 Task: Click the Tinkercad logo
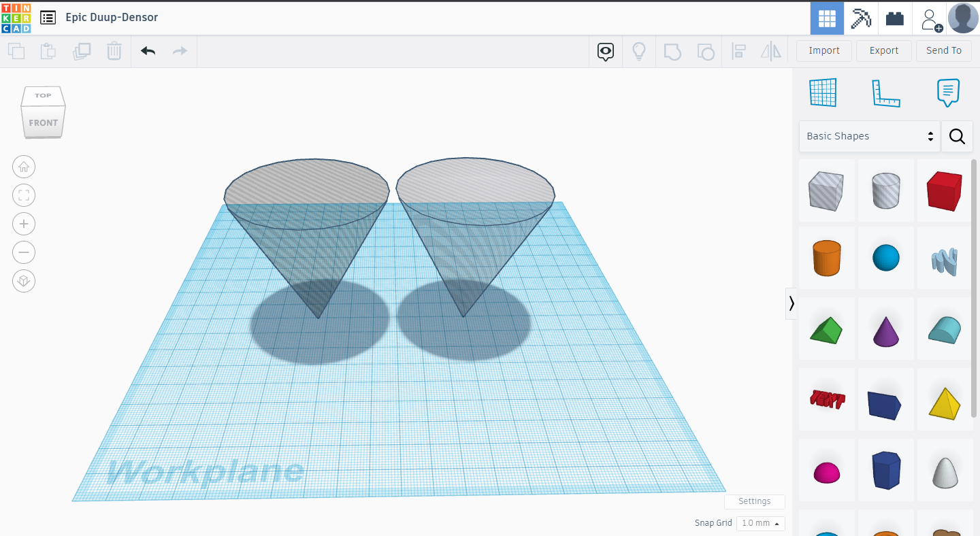point(16,18)
